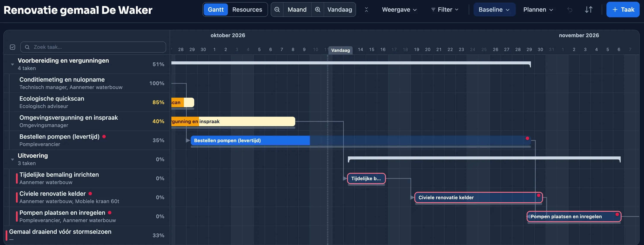Open the Filter dropdown

pos(445,10)
